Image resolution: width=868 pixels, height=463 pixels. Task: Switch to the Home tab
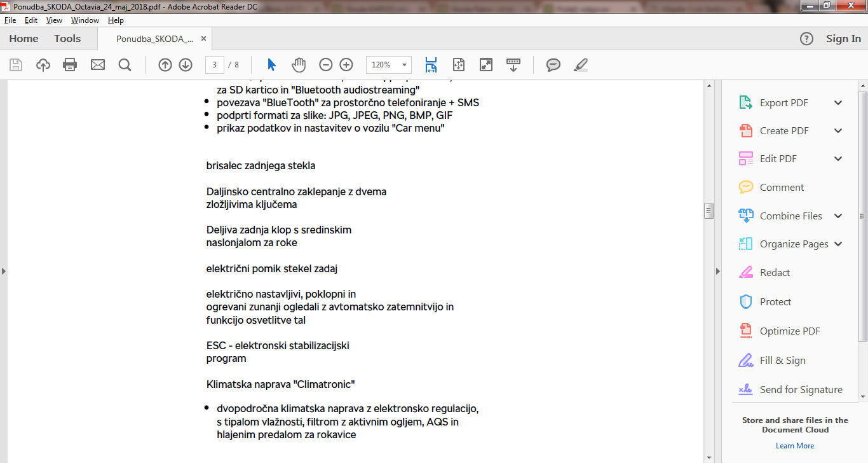point(24,39)
